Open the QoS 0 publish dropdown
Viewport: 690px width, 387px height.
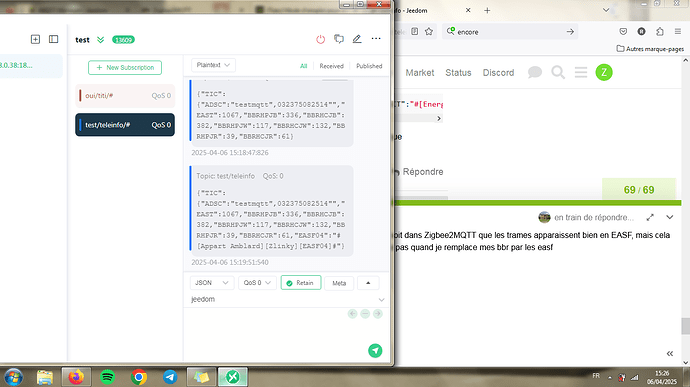pos(257,283)
